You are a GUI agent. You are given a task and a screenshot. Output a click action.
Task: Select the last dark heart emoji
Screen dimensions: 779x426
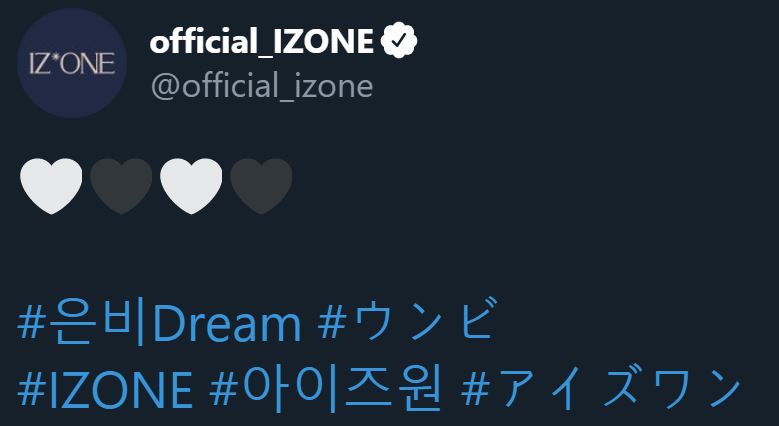coord(261,187)
